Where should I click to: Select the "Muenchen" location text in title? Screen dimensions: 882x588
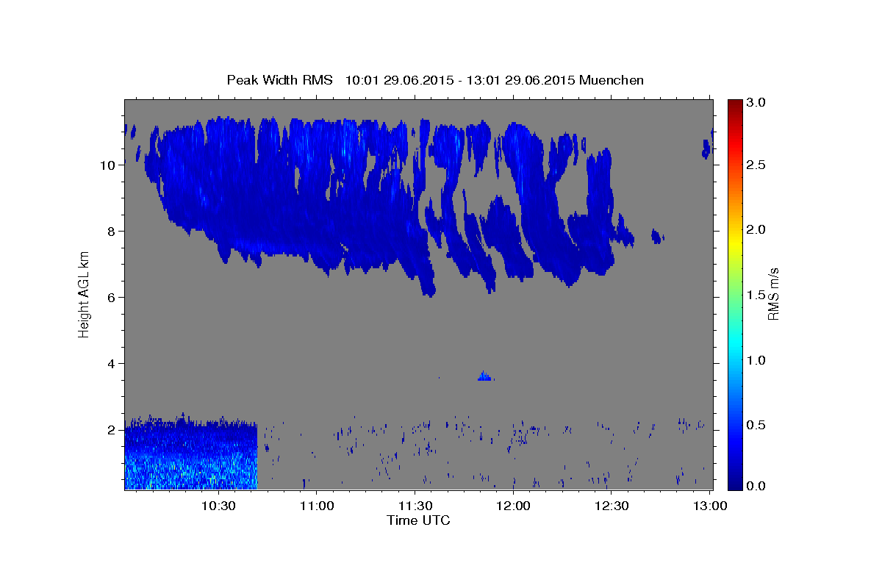point(612,80)
